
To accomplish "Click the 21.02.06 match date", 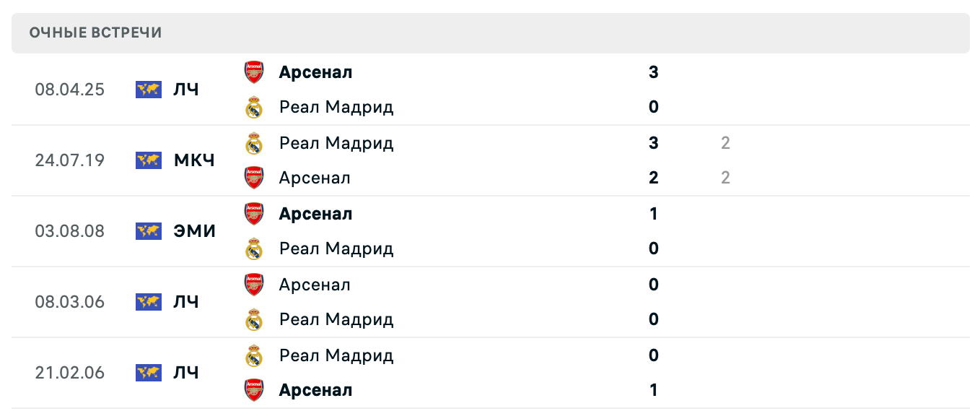I will pos(69,373).
